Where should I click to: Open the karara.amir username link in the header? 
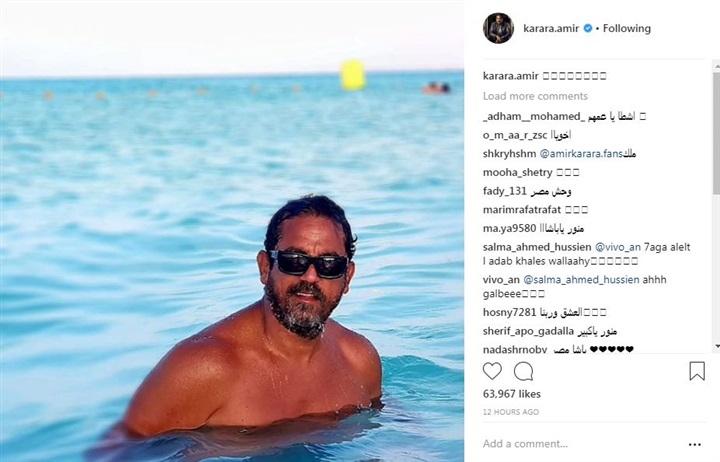click(551, 28)
